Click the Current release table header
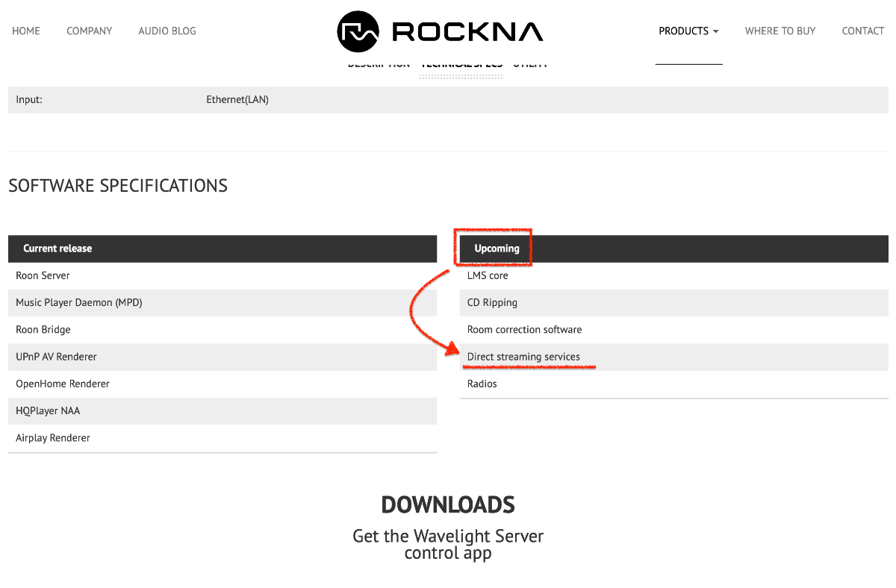The height and width of the screenshot is (588, 896). [57, 248]
